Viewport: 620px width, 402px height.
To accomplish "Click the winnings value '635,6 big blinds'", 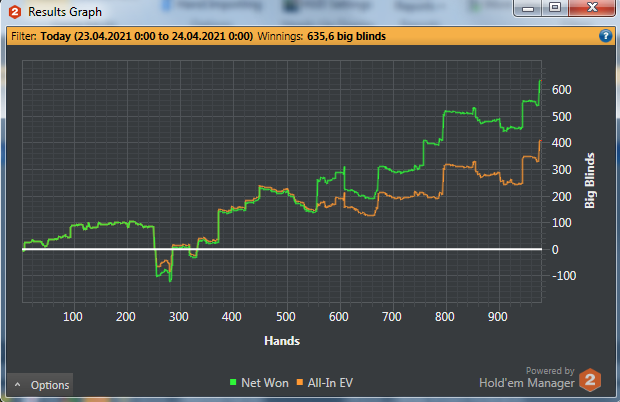I will pos(346,36).
